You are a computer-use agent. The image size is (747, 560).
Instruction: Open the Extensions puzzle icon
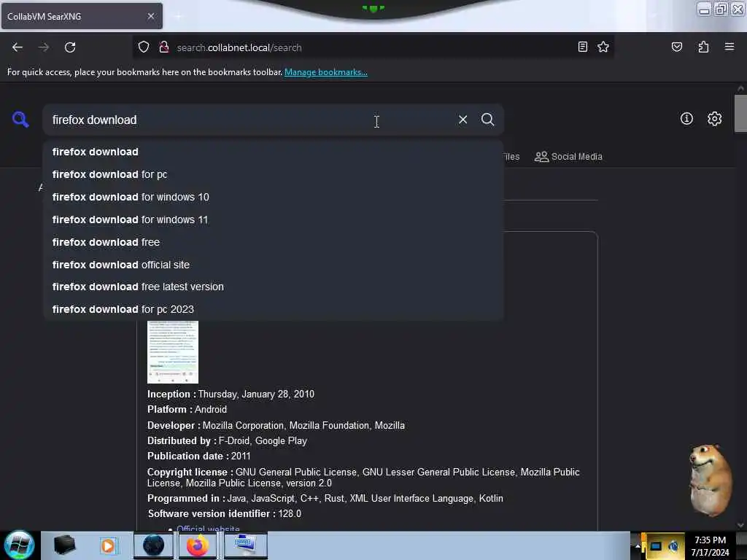click(703, 47)
